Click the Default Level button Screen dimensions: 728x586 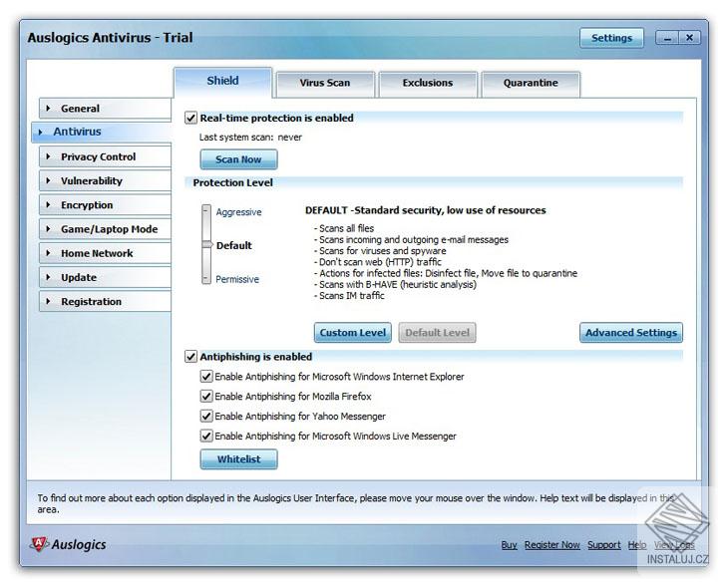tap(437, 333)
